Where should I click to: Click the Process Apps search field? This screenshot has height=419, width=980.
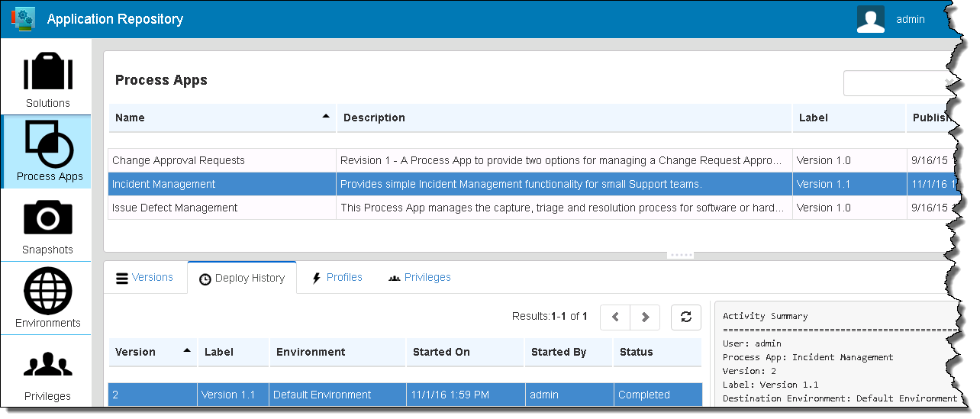point(893,83)
